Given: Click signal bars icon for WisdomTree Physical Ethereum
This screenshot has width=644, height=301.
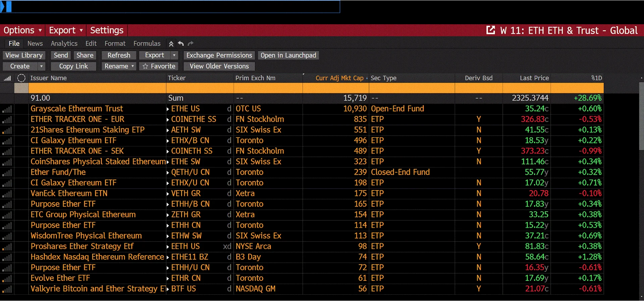Looking at the screenshot, I should (7, 236).
